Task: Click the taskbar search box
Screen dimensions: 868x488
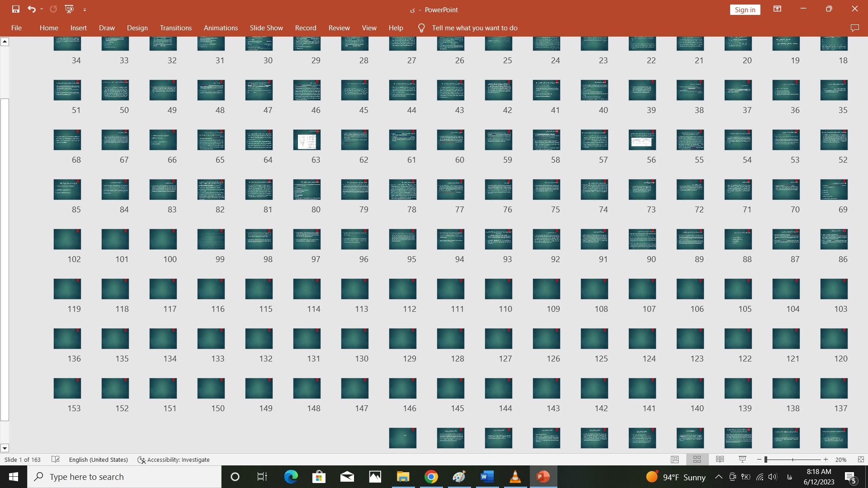Action: click(124, 477)
